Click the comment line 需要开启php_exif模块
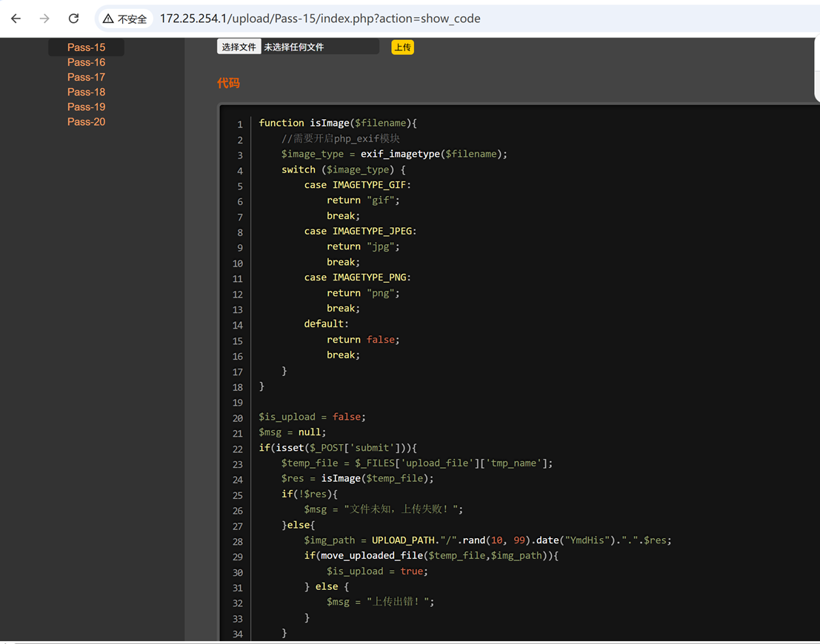Viewport: 820px width, 644px height. (x=341, y=138)
